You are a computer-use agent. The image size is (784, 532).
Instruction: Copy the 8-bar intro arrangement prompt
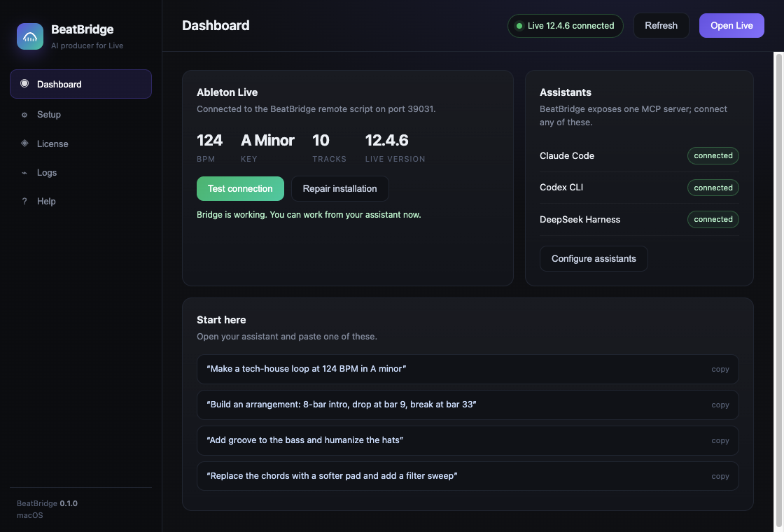click(x=720, y=405)
